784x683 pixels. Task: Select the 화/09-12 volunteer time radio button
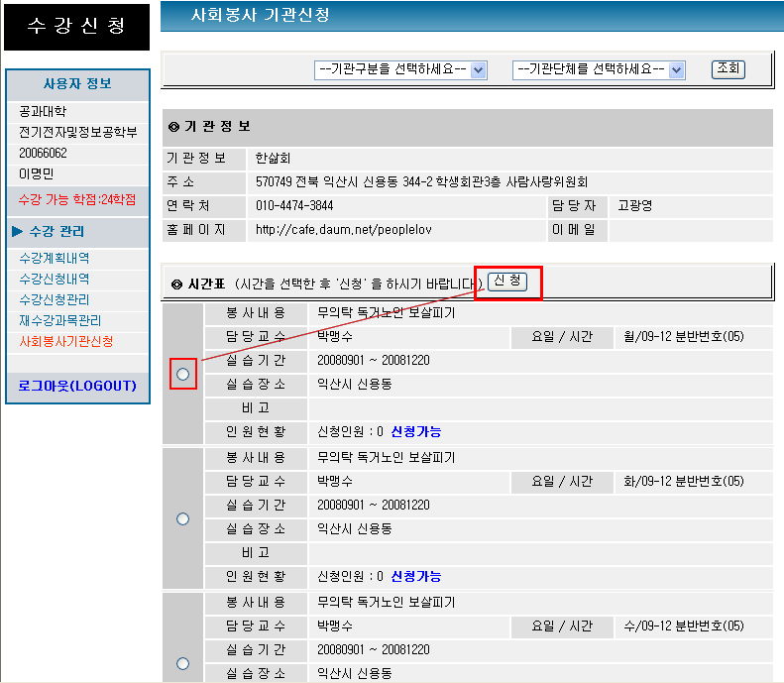coord(183,519)
